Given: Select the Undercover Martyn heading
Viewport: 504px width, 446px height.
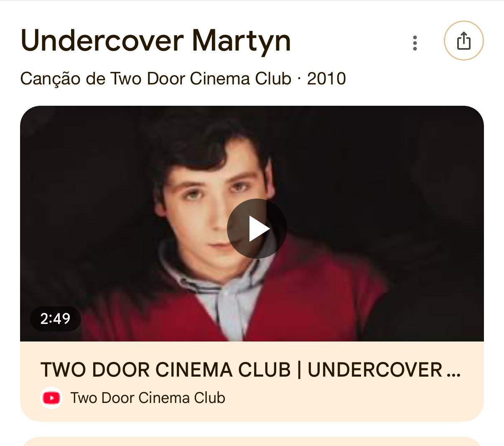Looking at the screenshot, I should click(x=155, y=41).
